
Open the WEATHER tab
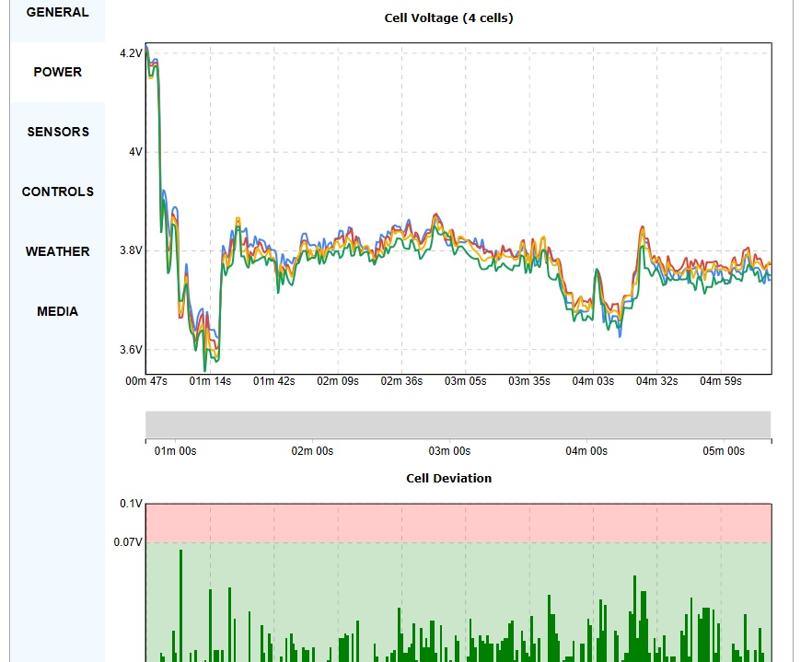coord(57,251)
